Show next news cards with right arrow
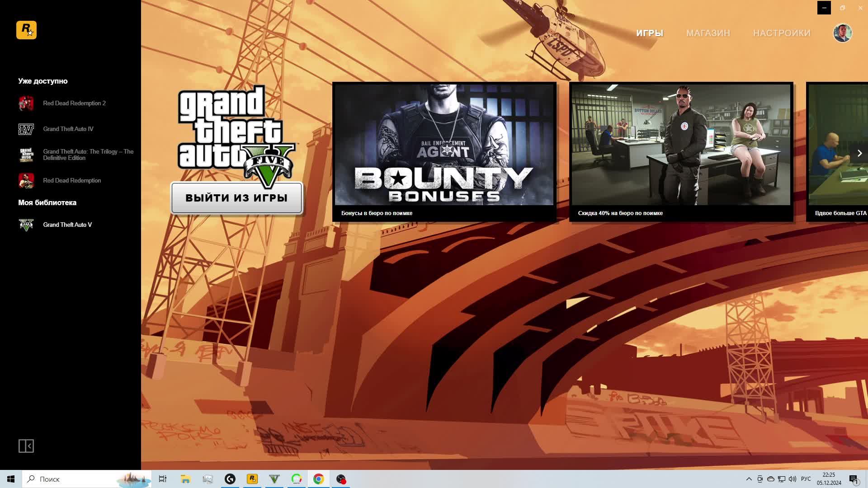Viewport: 868px width, 488px height. (x=859, y=153)
